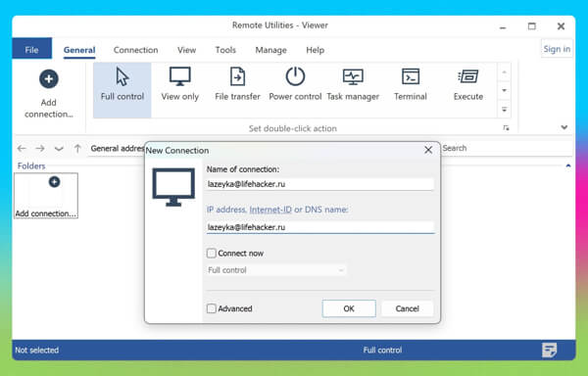
Task: Switch to the Connection tab
Action: point(136,50)
